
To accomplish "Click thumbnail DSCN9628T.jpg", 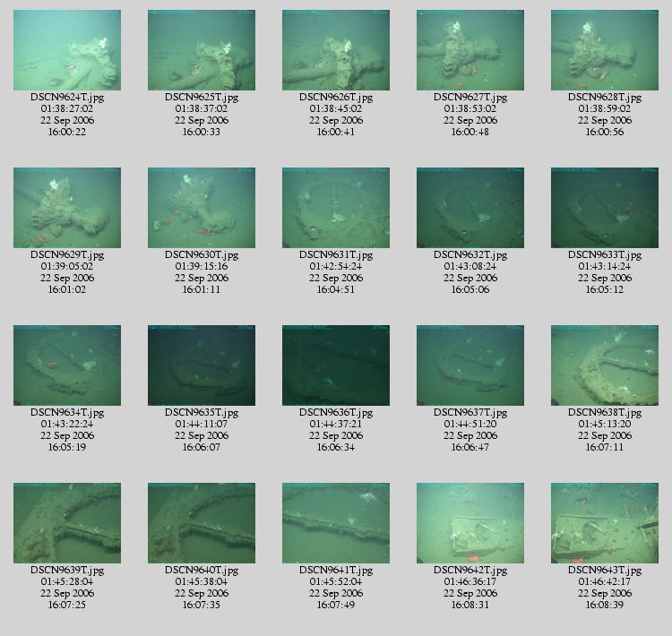I will (x=604, y=50).
